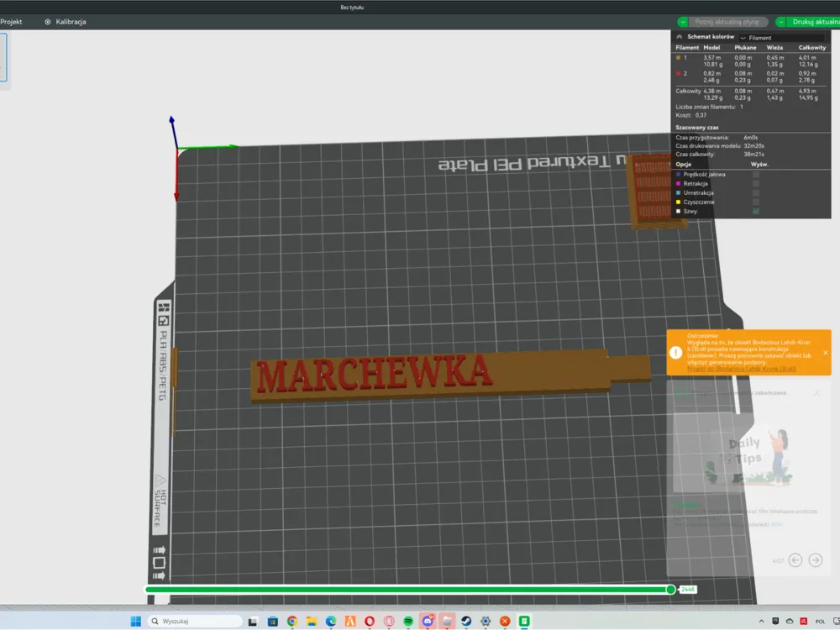The height and width of the screenshot is (630, 840).
Task: Click the Potnij aktualną płytę button
Action: point(727,22)
